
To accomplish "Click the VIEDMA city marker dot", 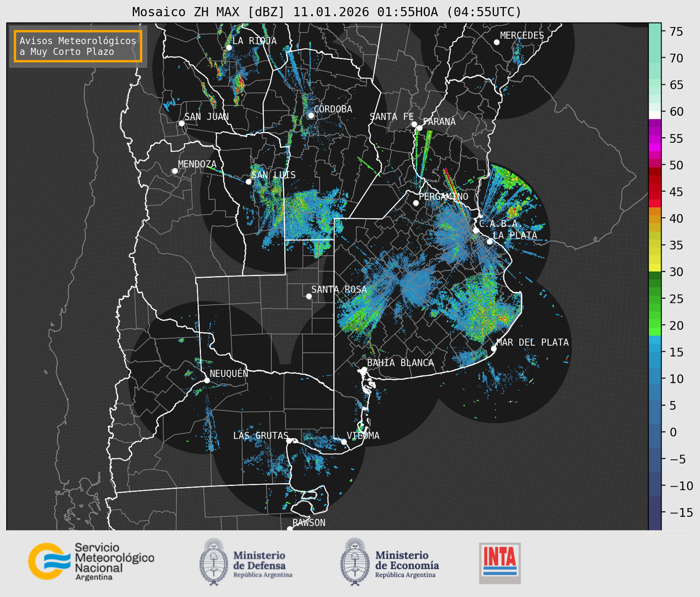I will pyautogui.click(x=344, y=442).
